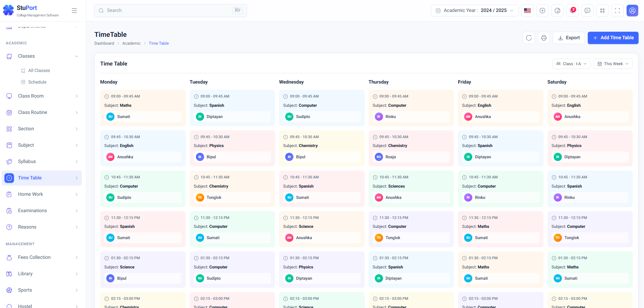
Task: Open All Classes submenu item
Action: tap(39, 71)
